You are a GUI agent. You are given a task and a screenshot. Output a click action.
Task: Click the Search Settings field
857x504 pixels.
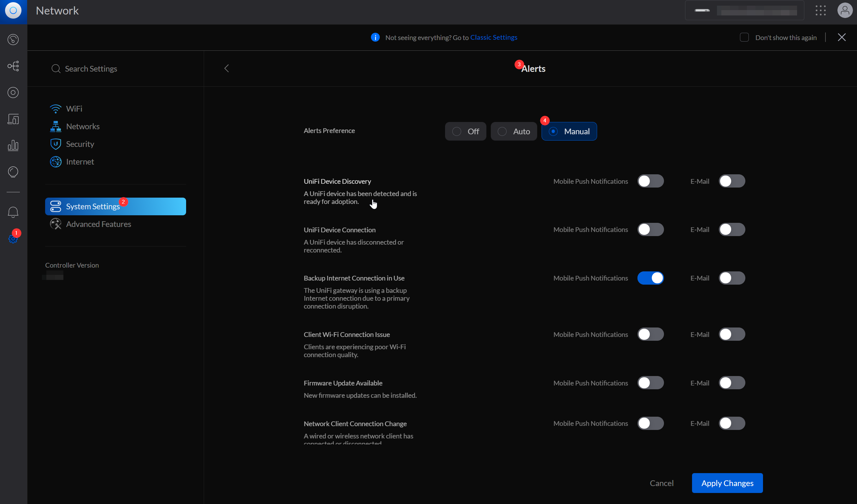point(91,69)
